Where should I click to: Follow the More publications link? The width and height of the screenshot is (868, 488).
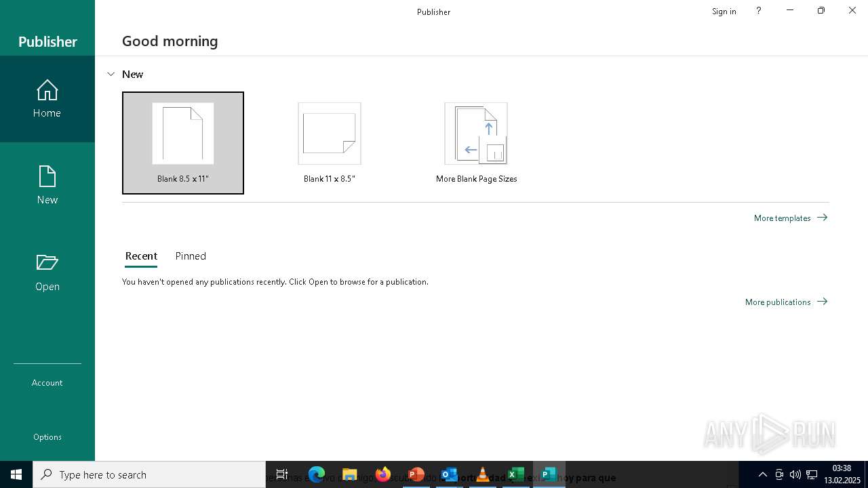coord(786,302)
